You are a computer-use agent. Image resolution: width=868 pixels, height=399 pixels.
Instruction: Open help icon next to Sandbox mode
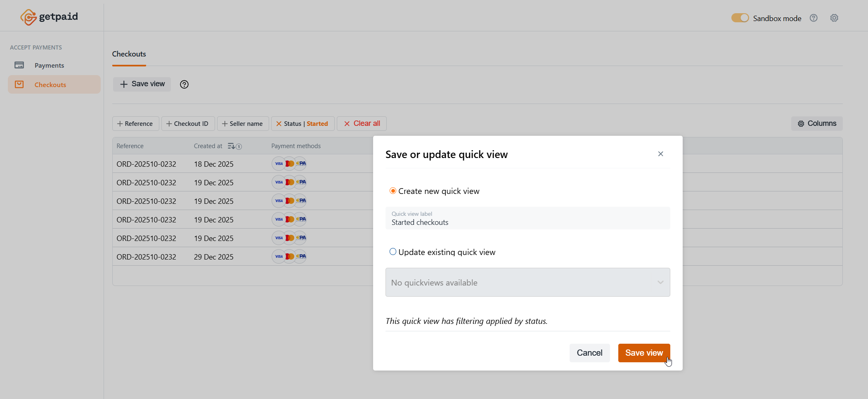click(813, 18)
